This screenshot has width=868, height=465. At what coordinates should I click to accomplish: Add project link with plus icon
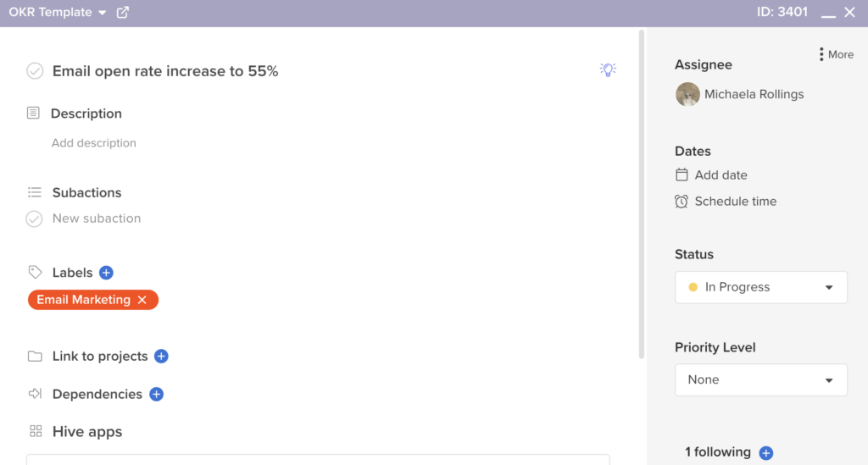(x=161, y=356)
